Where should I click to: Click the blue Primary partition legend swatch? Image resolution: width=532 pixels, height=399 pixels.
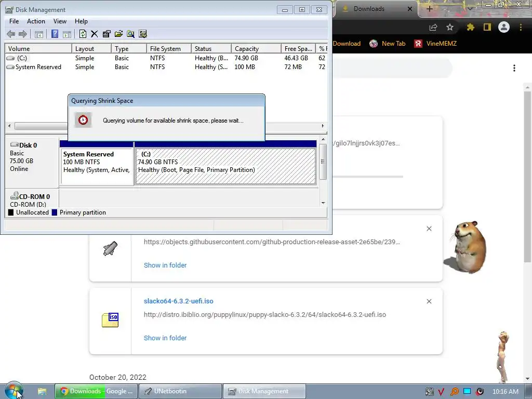(54, 212)
